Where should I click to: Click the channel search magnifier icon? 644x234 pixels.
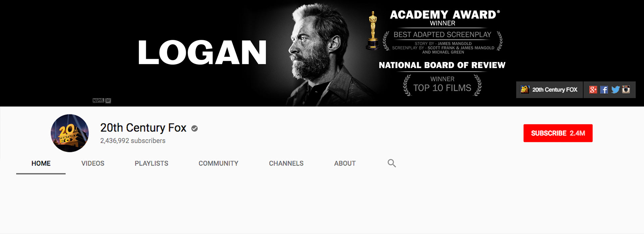click(x=392, y=163)
